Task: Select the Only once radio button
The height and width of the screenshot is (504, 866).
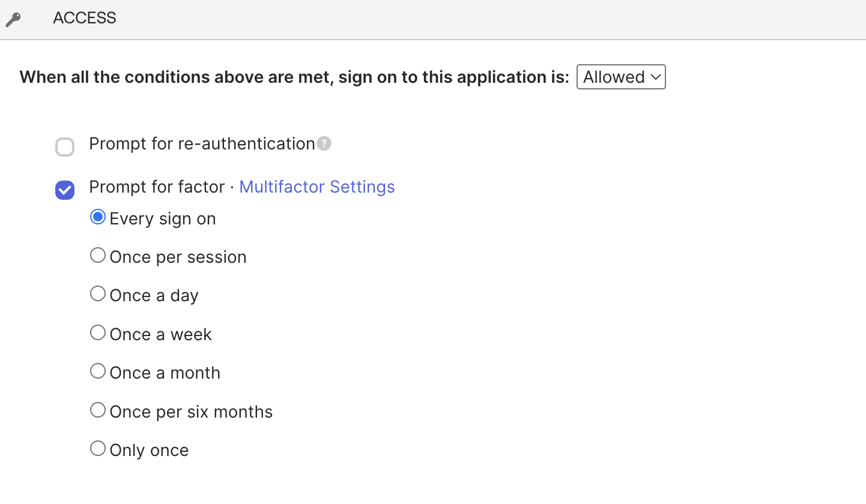Action: pyautogui.click(x=98, y=449)
